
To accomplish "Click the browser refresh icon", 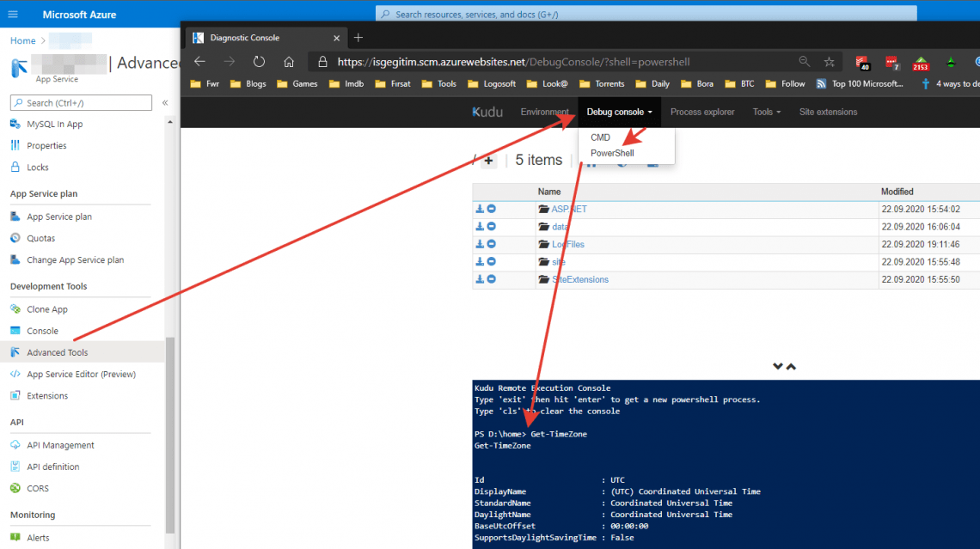I will [x=258, y=61].
